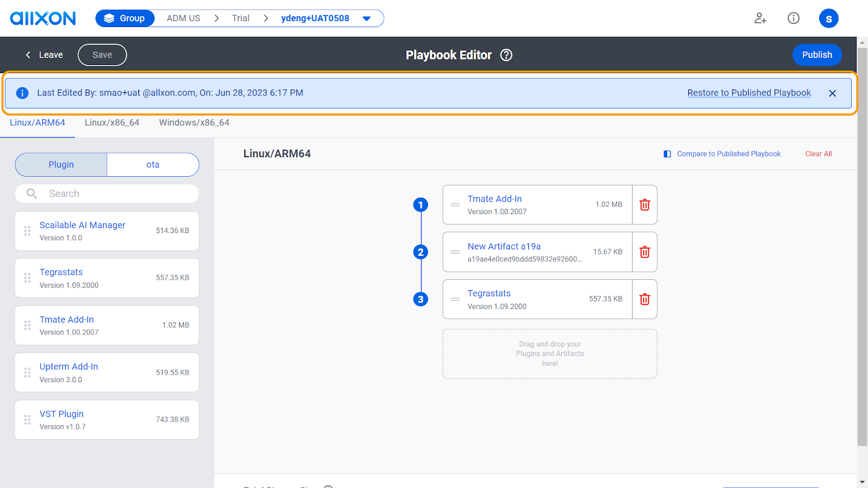The height and width of the screenshot is (488, 868).
Task: Click the Linux/ARM64 section heading
Action: click(x=277, y=153)
